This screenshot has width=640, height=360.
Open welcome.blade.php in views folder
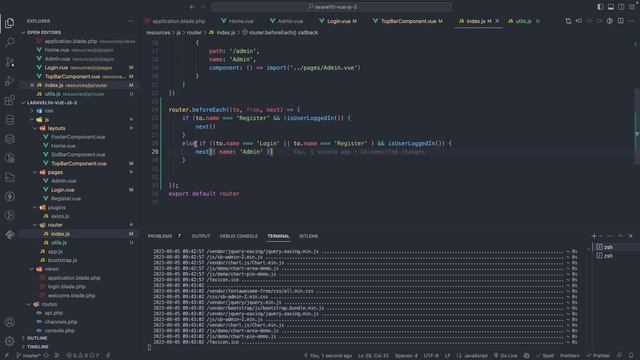71,296
